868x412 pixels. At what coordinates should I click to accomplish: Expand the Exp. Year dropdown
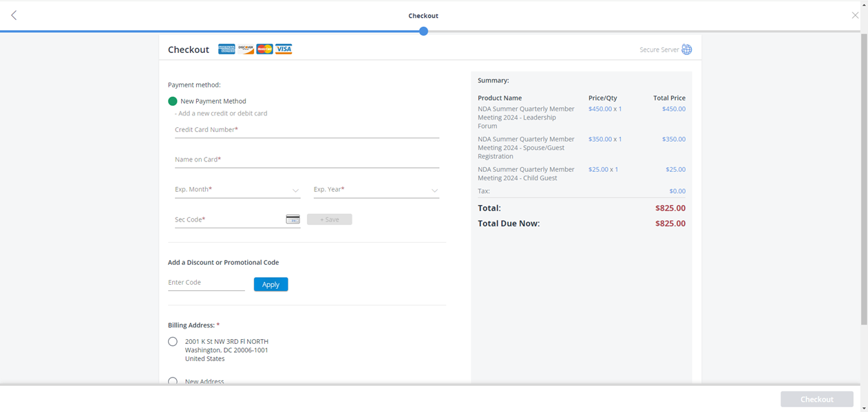click(x=376, y=190)
